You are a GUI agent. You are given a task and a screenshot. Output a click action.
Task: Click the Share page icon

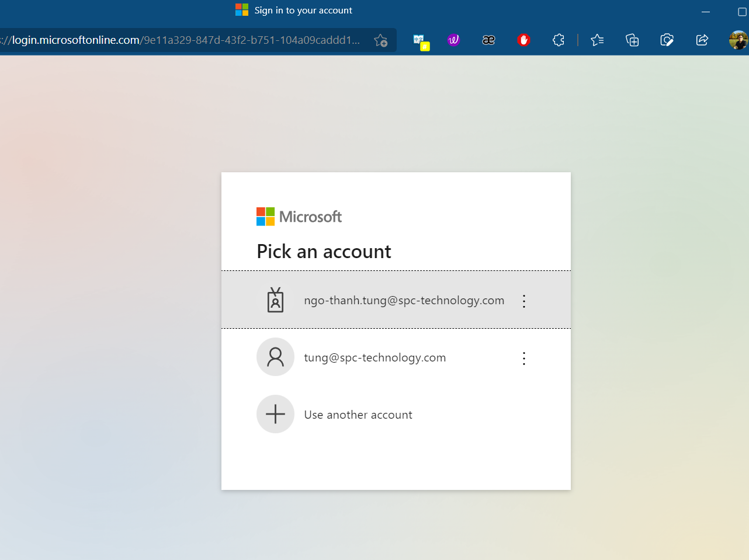click(x=702, y=40)
